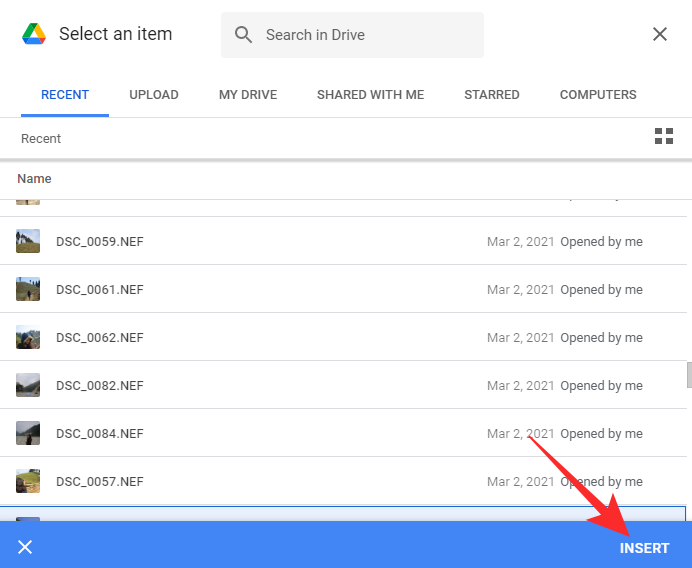Select the DSC_0059.NEF thumbnail
692x568 pixels.
[x=28, y=241]
